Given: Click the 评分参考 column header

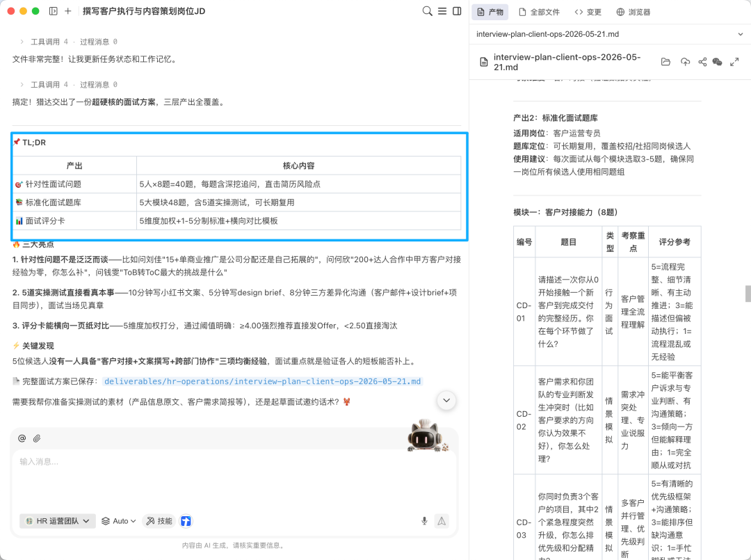Looking at the screenshot, I should 675,242.
